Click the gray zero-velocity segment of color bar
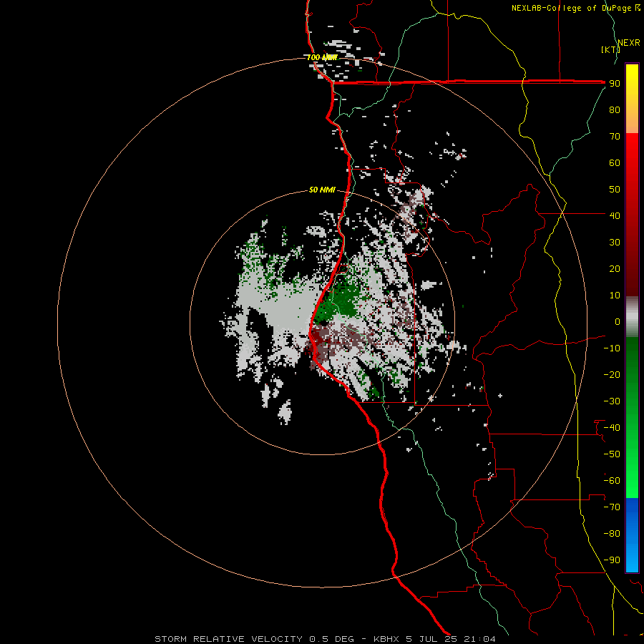The image size is (644, 644). [x=632, y=317]
